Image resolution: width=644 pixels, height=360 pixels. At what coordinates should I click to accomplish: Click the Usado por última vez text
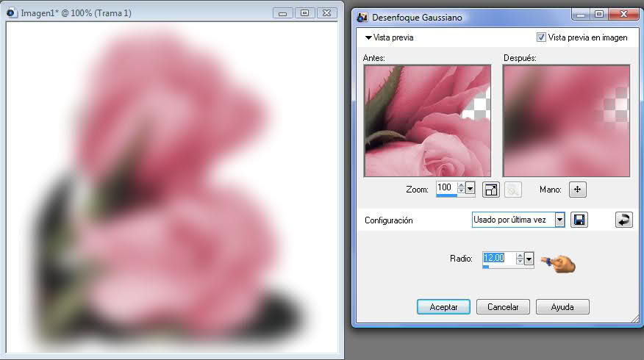[509, 220]
